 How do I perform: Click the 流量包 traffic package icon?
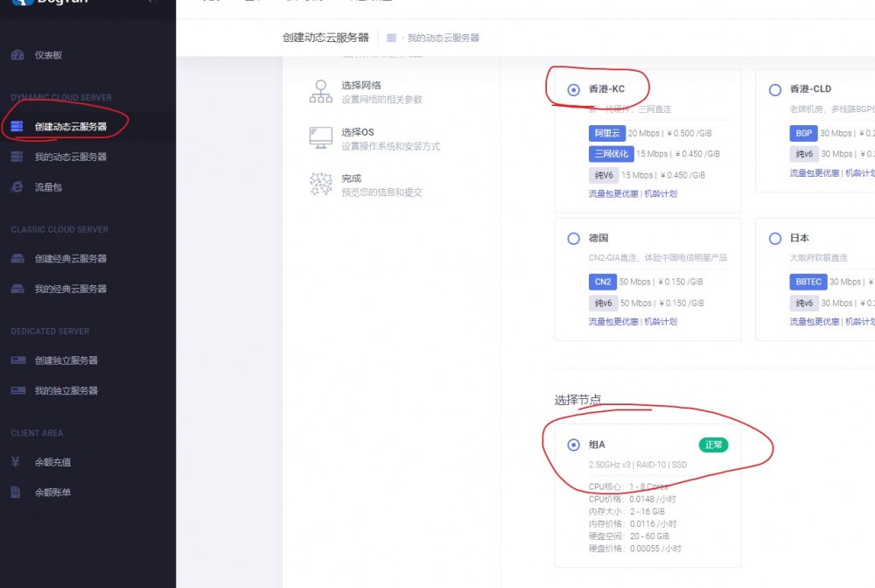tap(17, 187)
